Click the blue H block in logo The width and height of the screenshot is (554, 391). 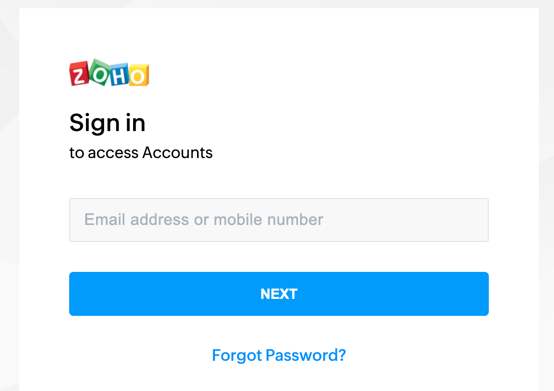pos(119,75)
